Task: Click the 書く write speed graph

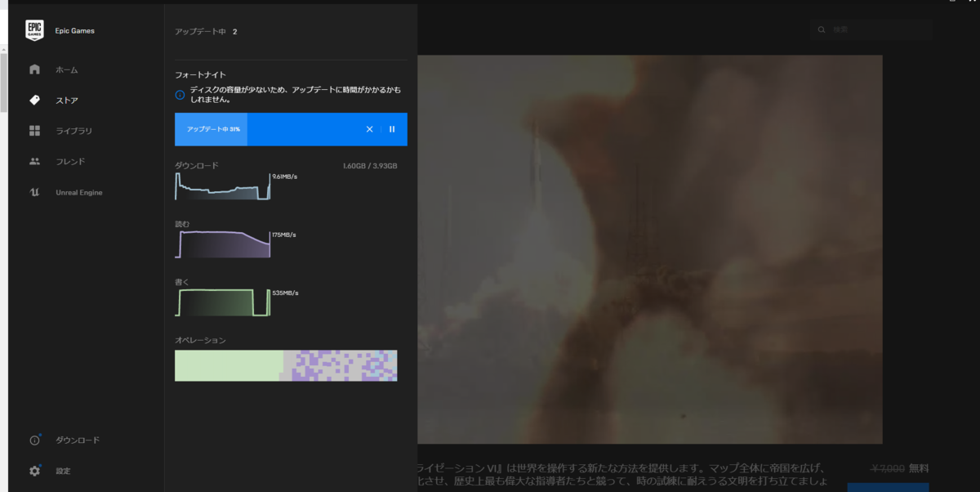Action: [x=222, y=302]
